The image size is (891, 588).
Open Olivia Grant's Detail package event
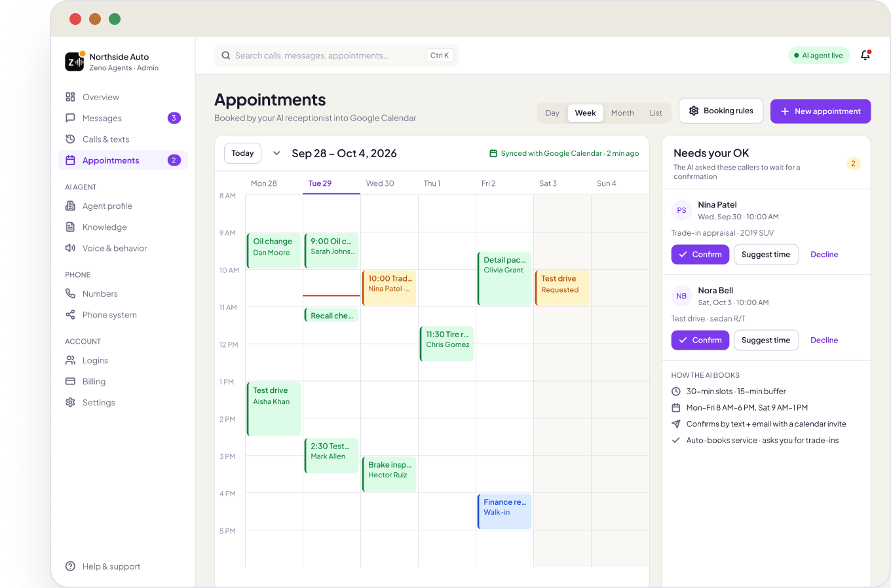click(x=504, y=279)
